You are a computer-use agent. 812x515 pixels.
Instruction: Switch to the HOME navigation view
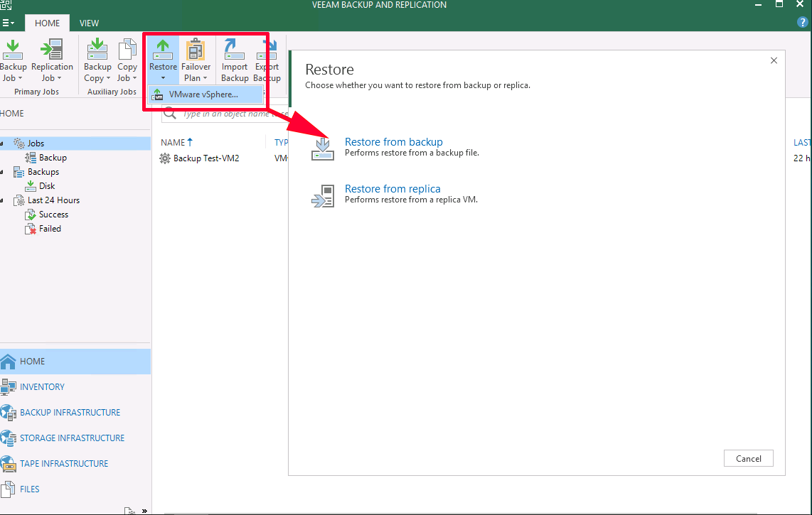tap(75, 362)
